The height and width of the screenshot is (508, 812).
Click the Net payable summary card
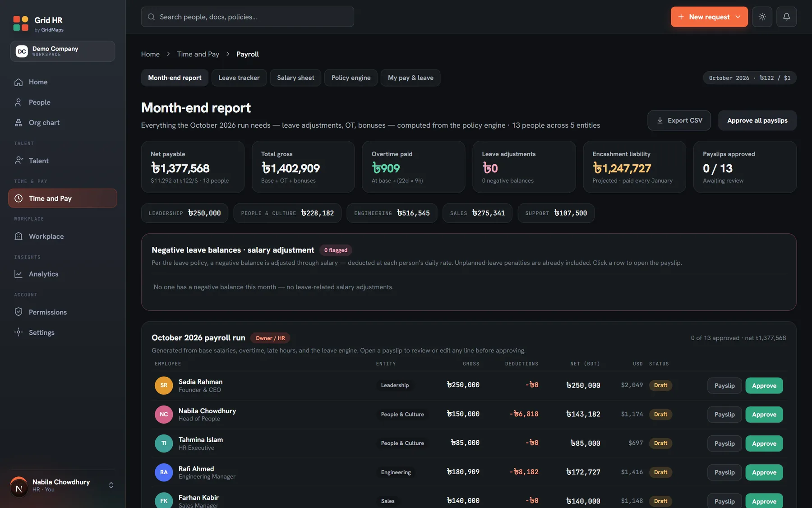tap(193, 167)
